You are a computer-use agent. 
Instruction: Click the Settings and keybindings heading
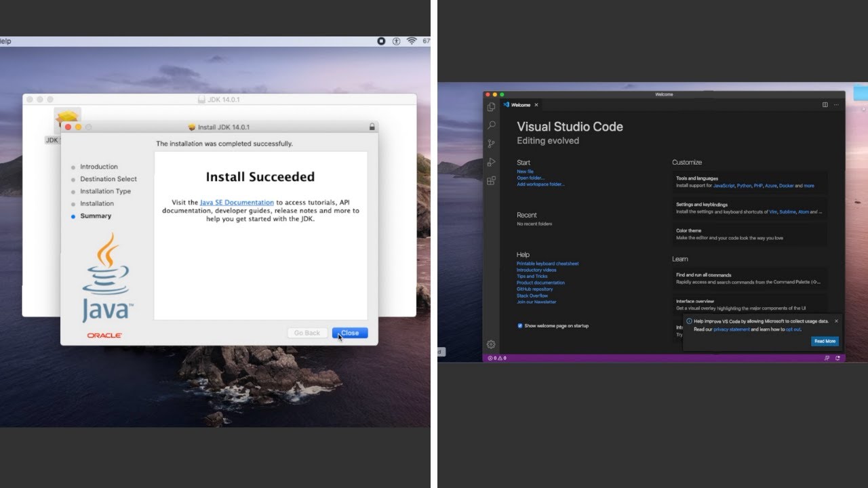702,205
